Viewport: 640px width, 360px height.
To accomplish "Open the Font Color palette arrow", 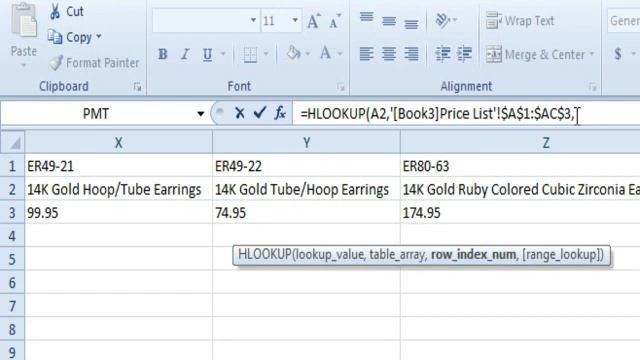I will click(x=340, y=54).
